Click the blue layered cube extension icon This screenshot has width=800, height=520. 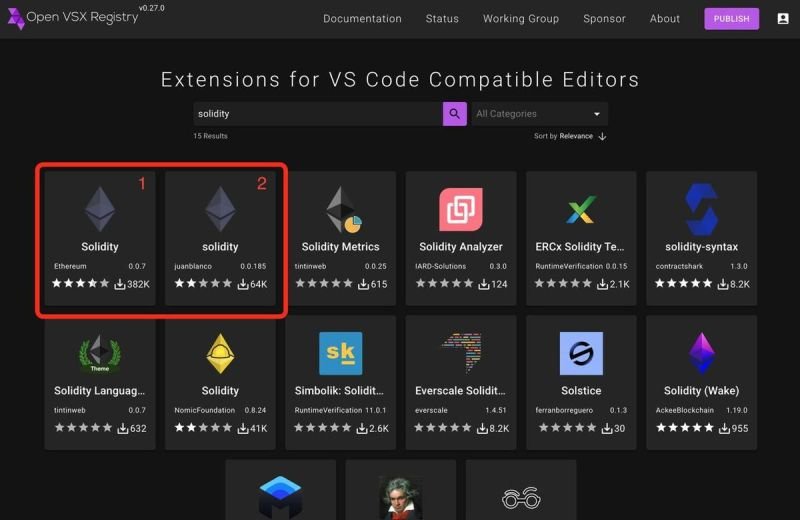click(280, 497)
